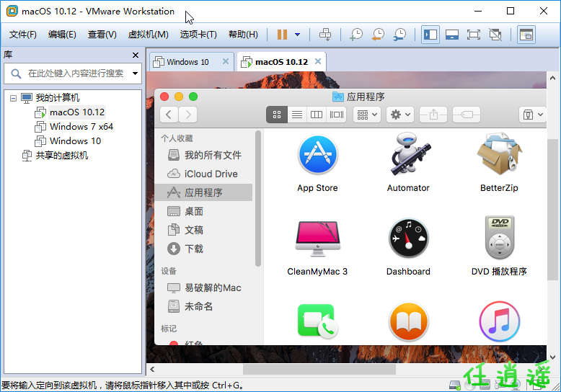The width and height of the screenshot is (561, 392).
Task: Select 应用程序 in Finder sidebar
Action: click(204, 192)
